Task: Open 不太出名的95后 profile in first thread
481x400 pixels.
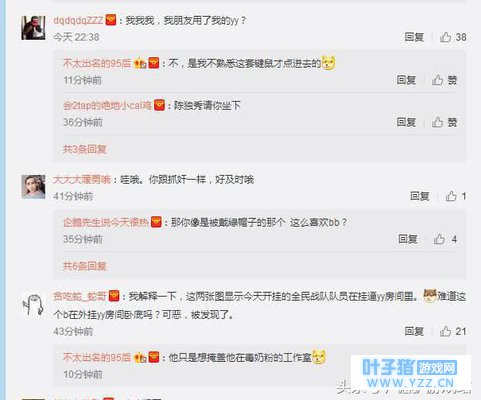Action: pyautogui.click(x=97, y=63)
